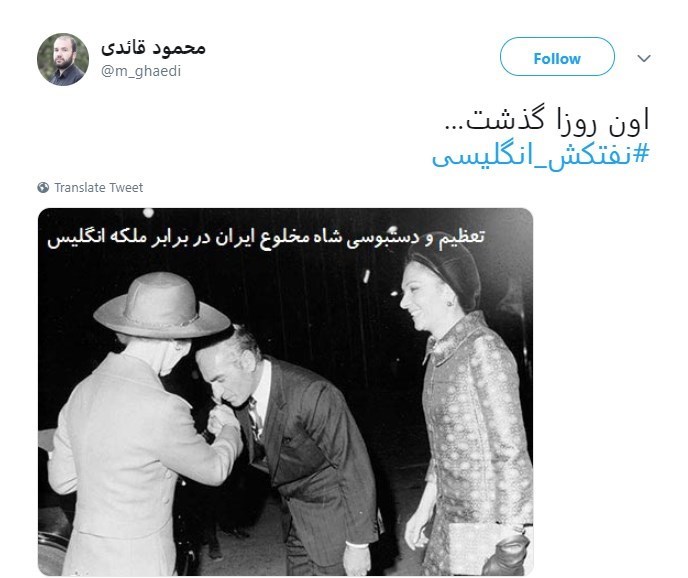Click the wide-brimmed hat in the photo

coord(161,305)
